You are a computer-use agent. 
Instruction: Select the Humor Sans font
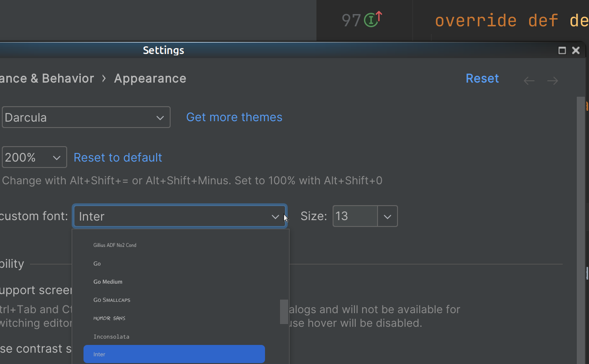point(109,318)
